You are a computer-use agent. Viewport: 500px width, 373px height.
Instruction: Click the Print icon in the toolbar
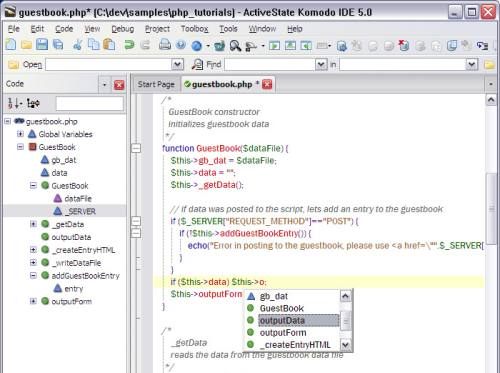[x=165, y=45]
